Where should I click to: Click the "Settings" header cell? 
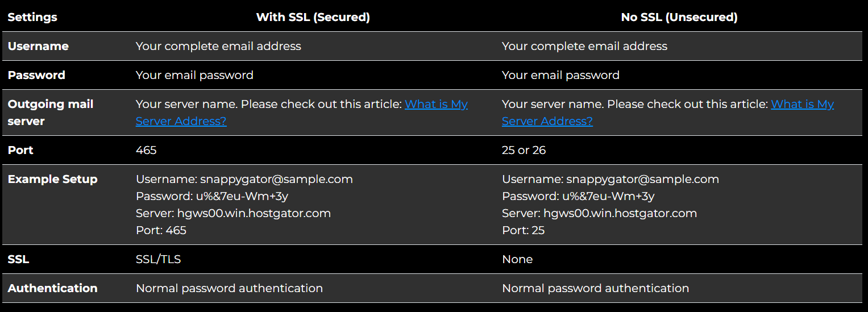pos(32,17)
